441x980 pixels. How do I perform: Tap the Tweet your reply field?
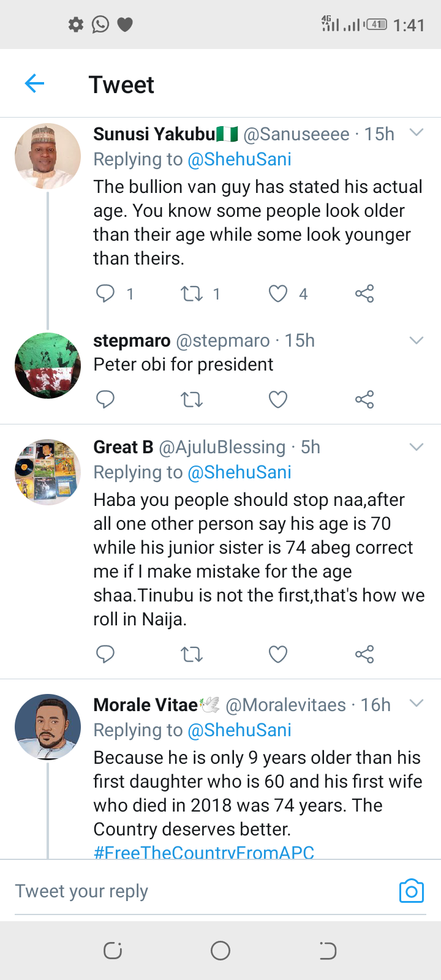pyautogui.click(x=184, y=891)
